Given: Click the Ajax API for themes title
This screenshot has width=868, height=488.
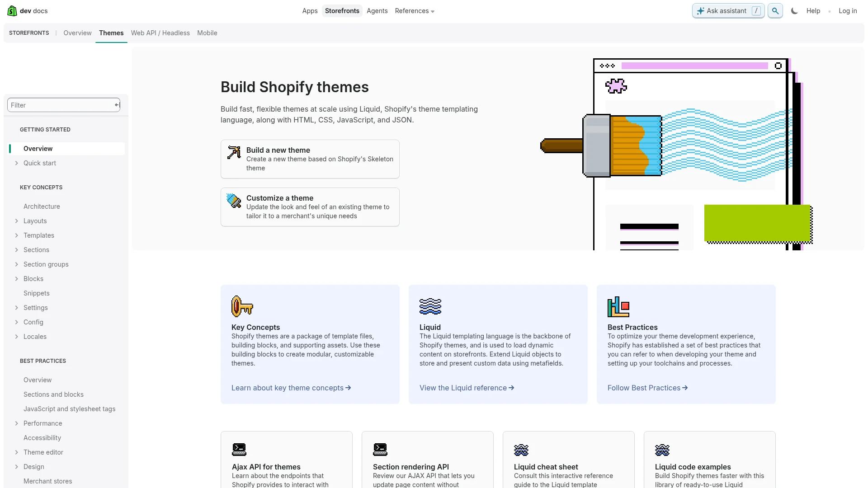Looking at the screenshot, I should [x=266, y=467].
